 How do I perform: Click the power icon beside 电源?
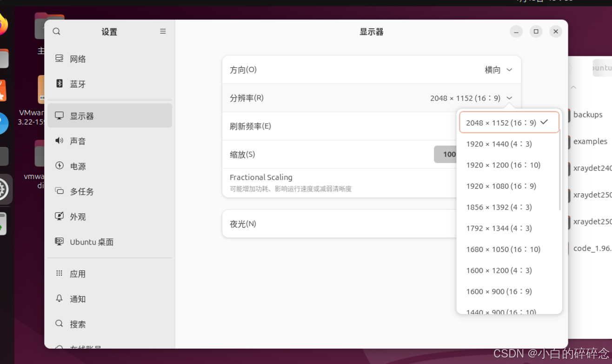(x=59, y=165)
